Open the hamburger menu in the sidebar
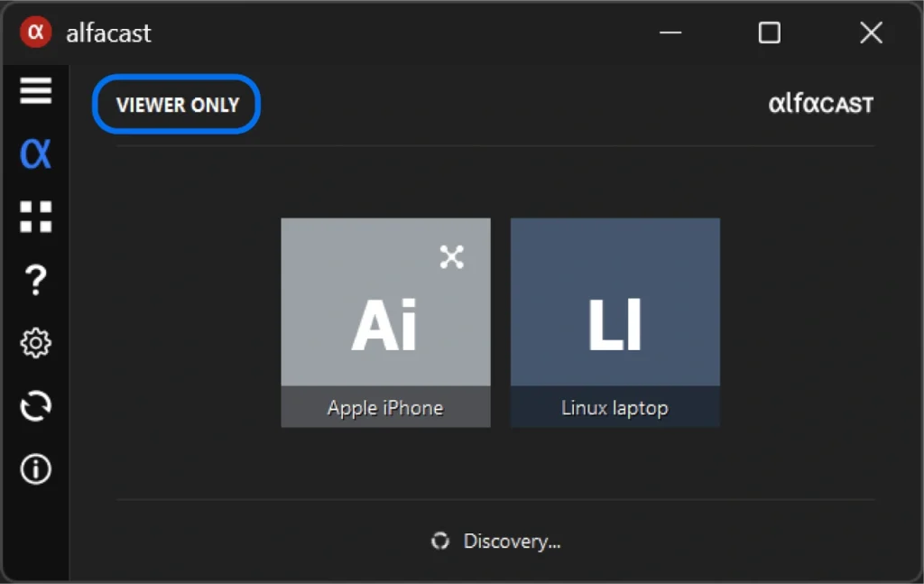924x584 pixels. (x=35, y=90)
